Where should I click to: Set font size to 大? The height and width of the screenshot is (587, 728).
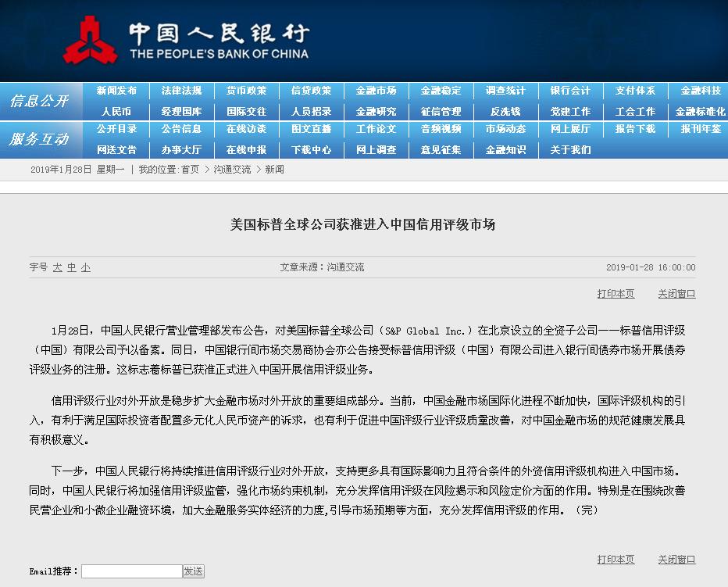click(x=58, y=267)
